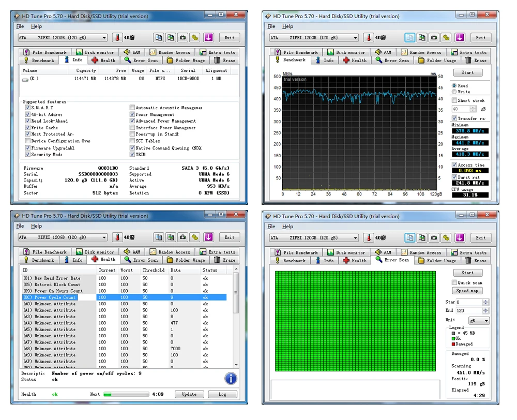Click Exit button in Info window

(x=230, y=38)
